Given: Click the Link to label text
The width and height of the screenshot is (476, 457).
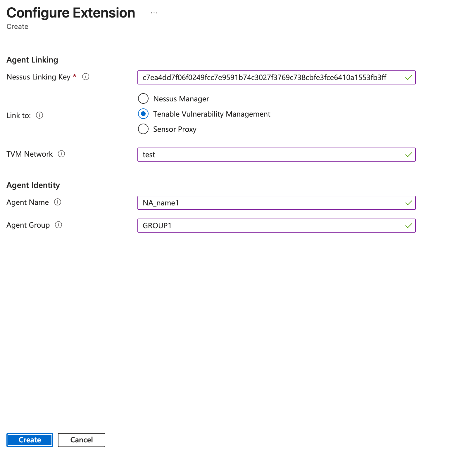Looking at the screenshot, I should coord(19,115).
